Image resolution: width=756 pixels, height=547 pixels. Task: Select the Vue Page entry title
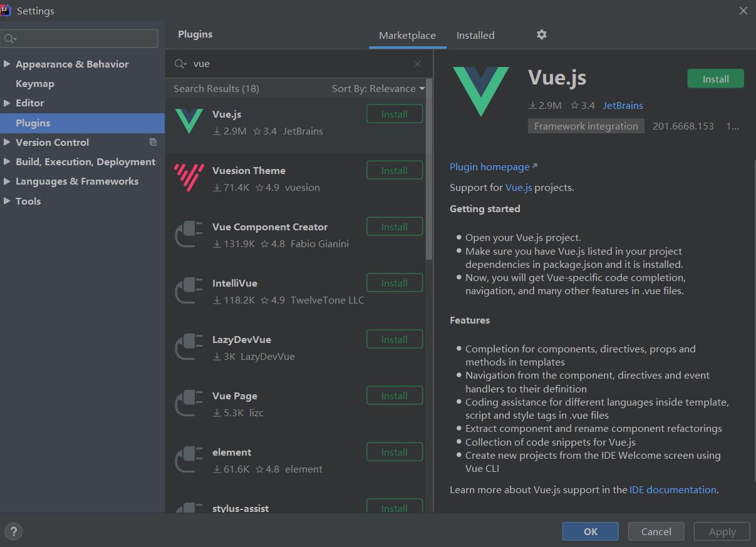click(x=235, y=396)
